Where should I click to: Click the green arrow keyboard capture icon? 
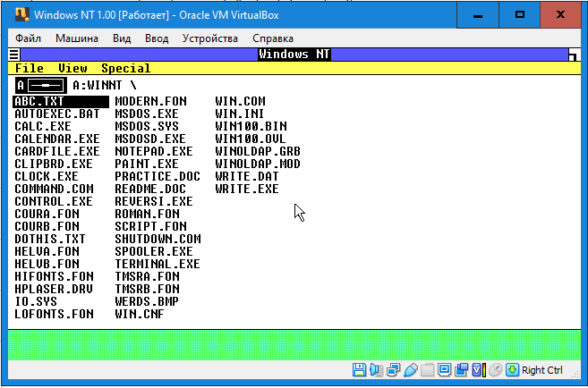(512, 370)
